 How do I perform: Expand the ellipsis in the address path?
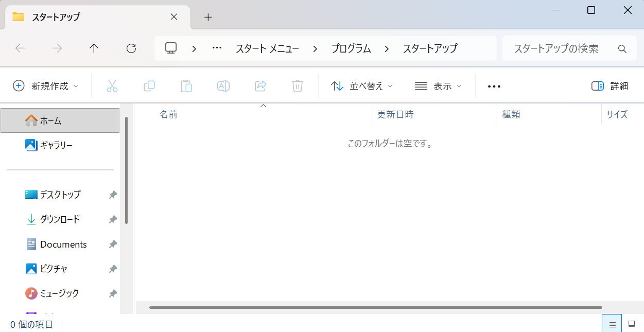[x=217, y=48]
